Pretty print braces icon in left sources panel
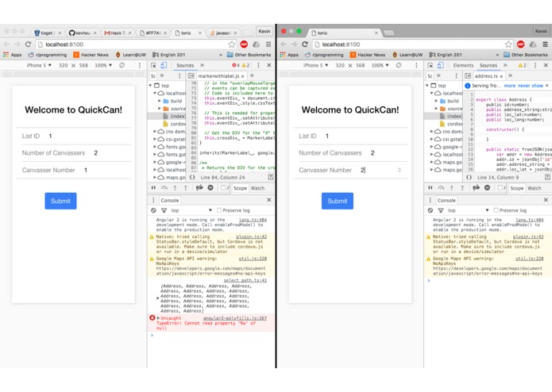 tap(192, 178)
